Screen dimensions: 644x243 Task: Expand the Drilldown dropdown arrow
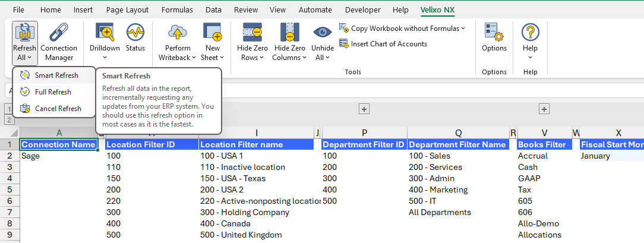105,58
